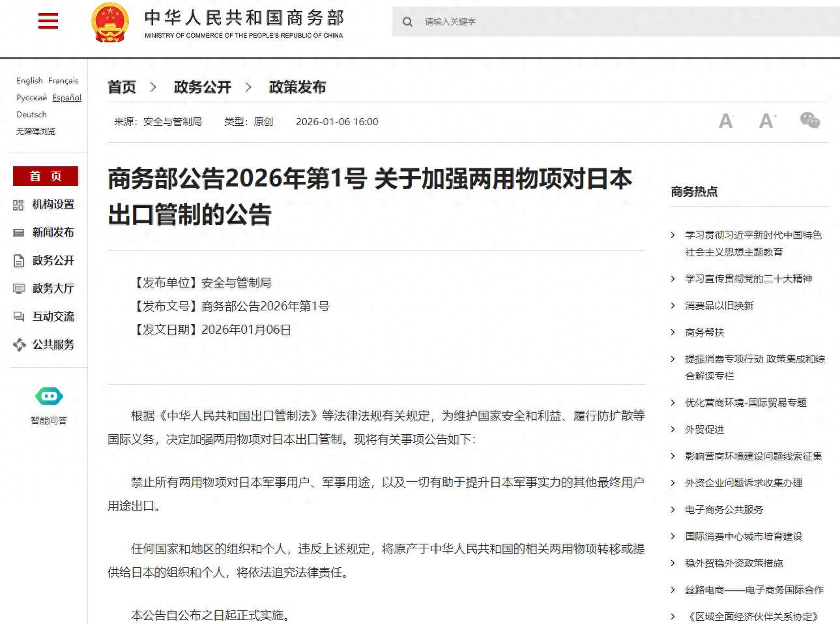
Task: Open 优化营商环境-国际贸易专题 link
Action: (746, 403)
